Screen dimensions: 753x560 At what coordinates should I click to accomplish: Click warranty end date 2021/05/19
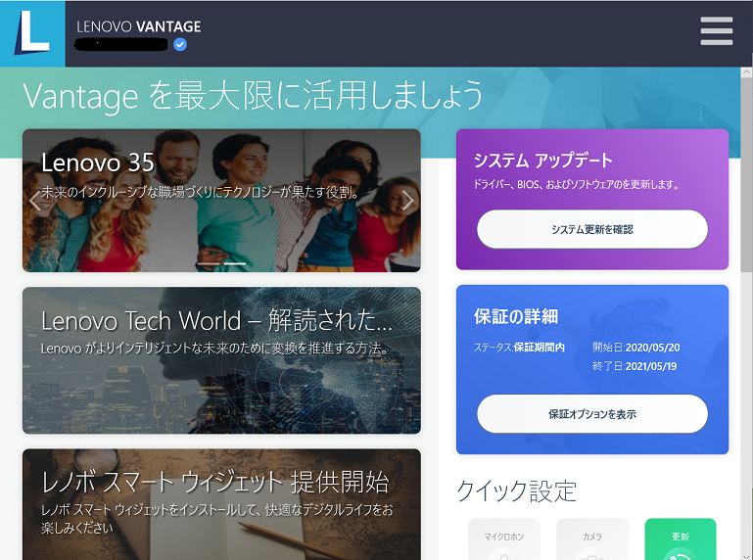(651, 366)
